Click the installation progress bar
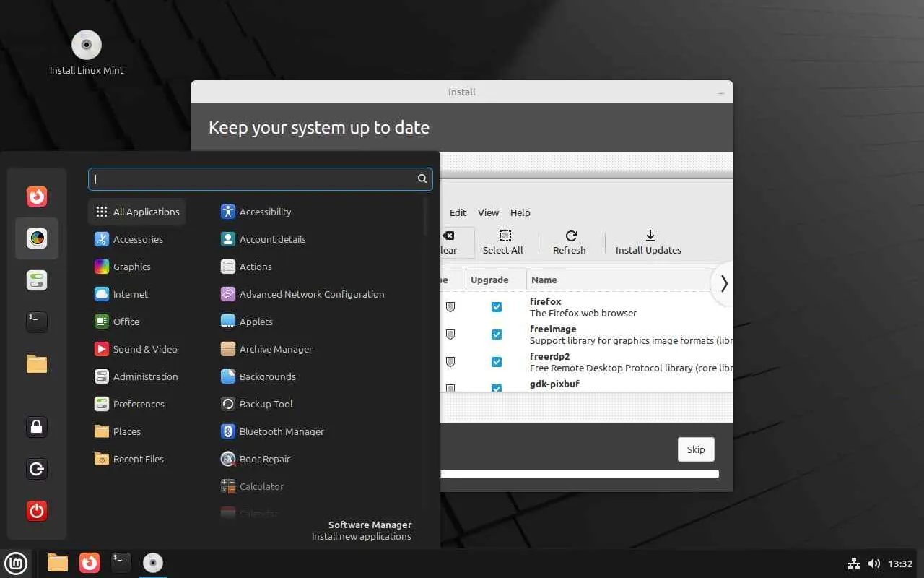924x578 pixels. (x=580, y=475)
